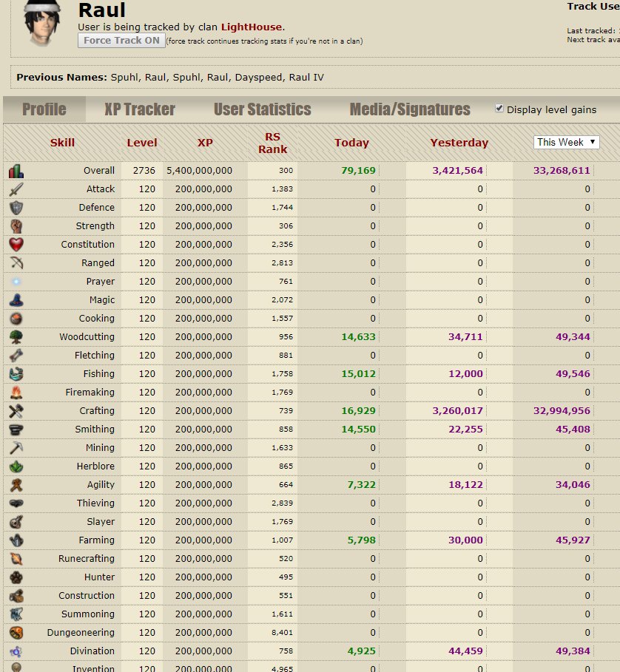The height and width of the screenshot is (672, 620).
Task: Click the Runecrafting icon
Action: pyautogui.click(x=16, y=558)
